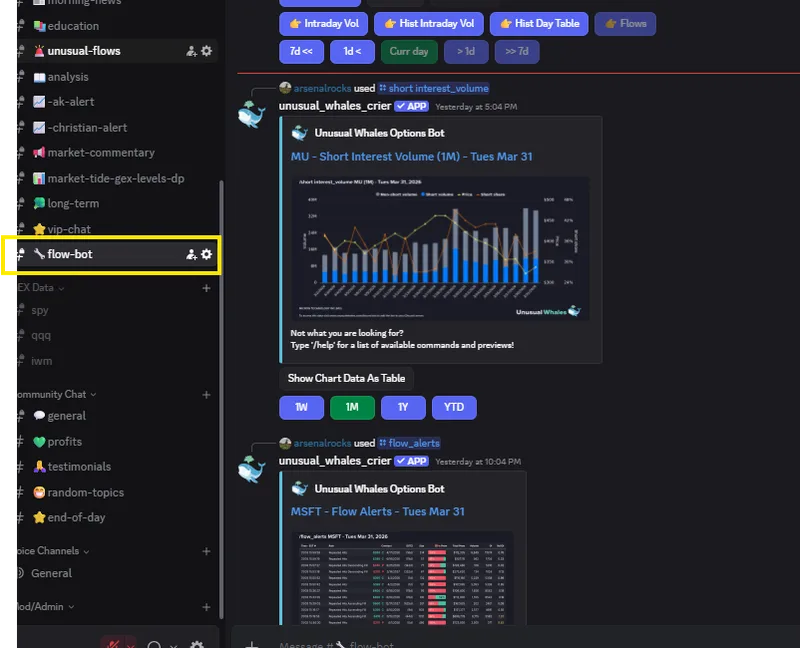Click the Intraday Vol button

(323, 24)
